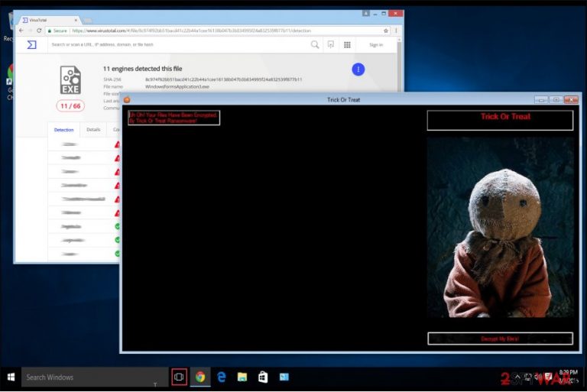Switch to the Details tab
587x392 pixels.
93,130
